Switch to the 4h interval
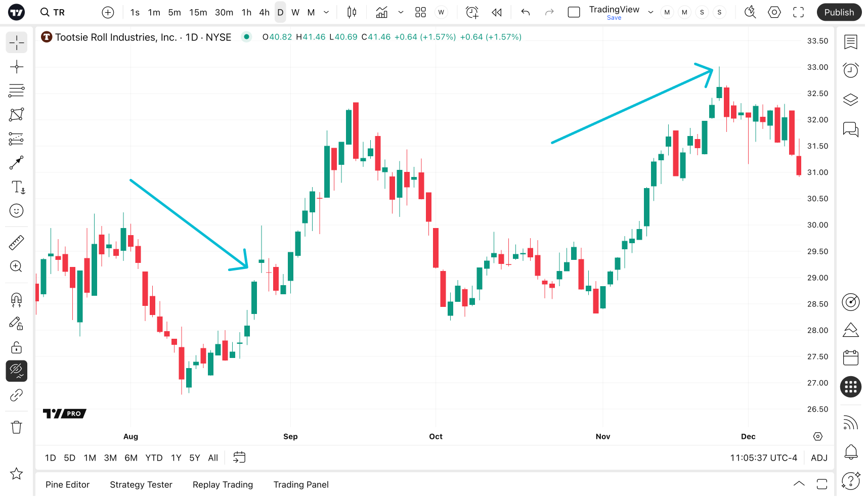868x497 pixels. click(x=264, y=12)
